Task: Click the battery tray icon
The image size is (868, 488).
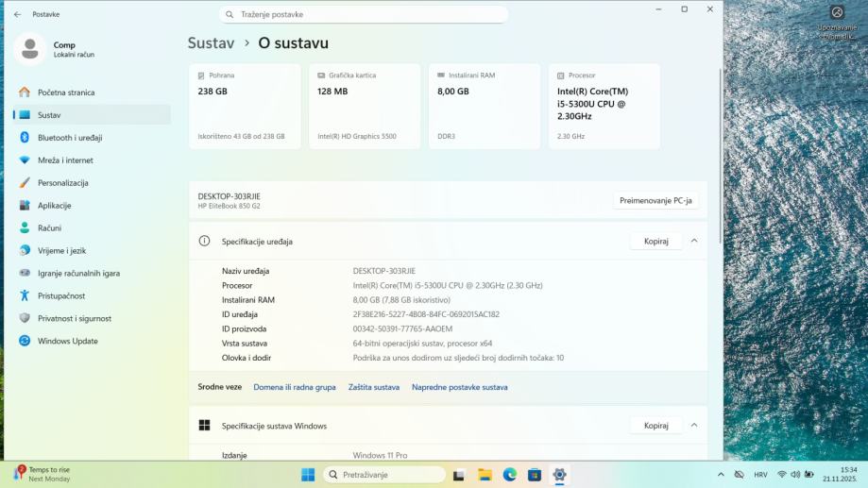Action: [808, 475]
